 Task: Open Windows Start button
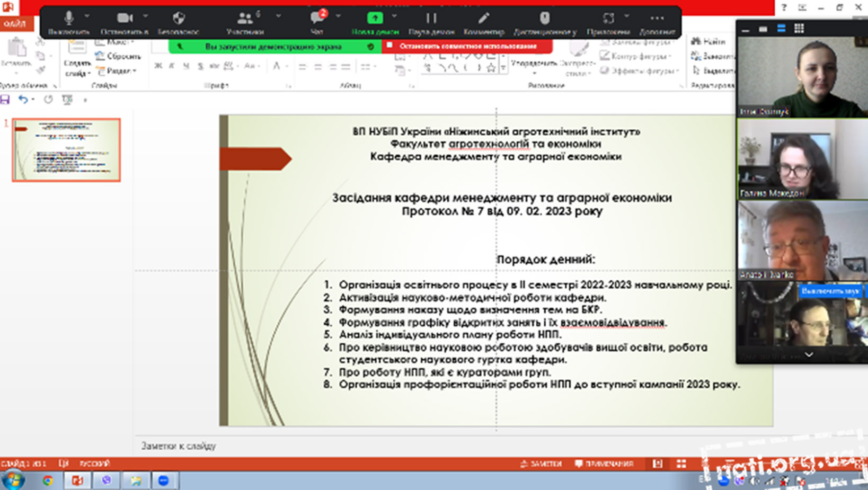[13, 480]
